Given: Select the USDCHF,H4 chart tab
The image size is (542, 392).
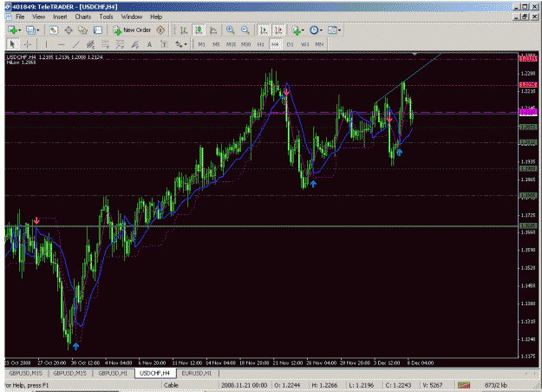Looking at the screenshot, I should pos(155,373).
